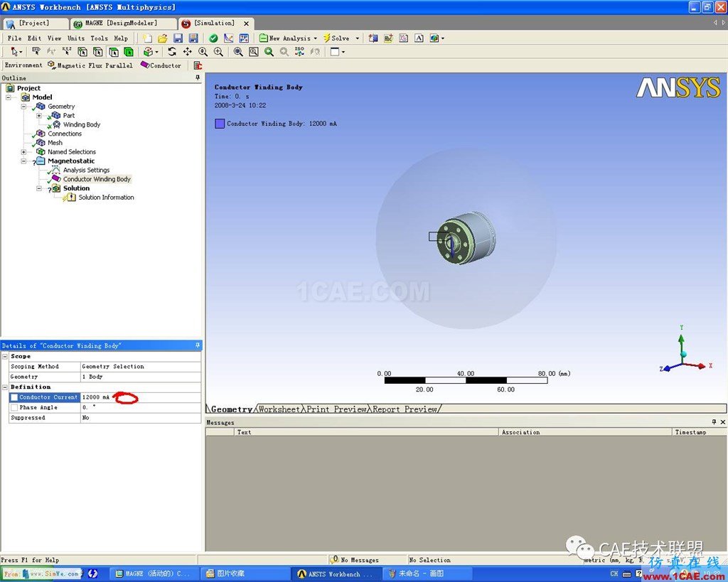
Task: Switch to the Report Preview tab
Action: [x=405, y=409]
